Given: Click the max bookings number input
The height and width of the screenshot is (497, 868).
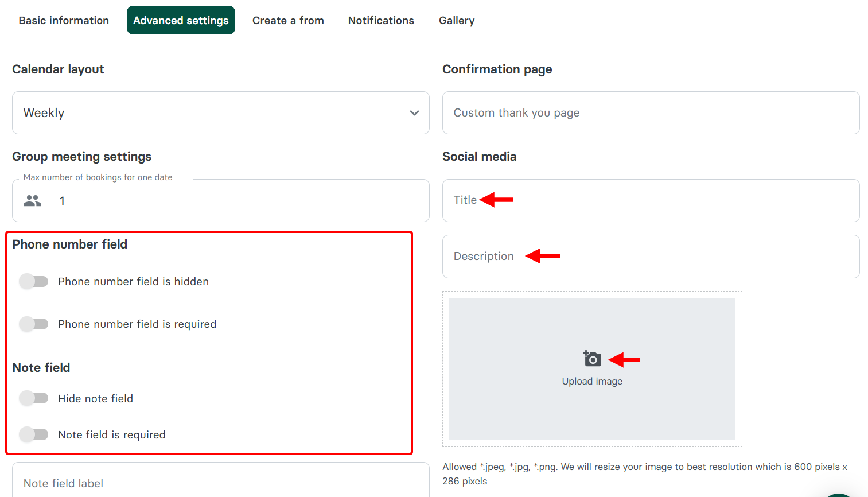Looking at the screenshot, I should tap(229, 201).
